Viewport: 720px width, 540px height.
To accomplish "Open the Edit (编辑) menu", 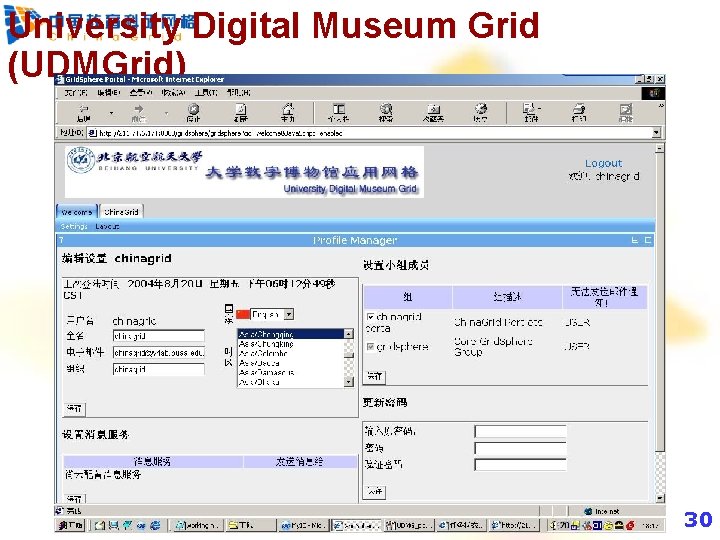I will [109, 93].
